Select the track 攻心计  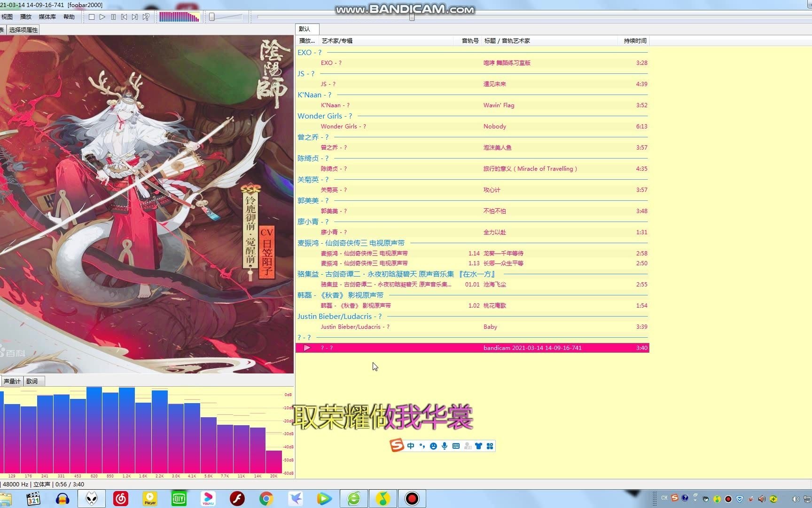472,190
